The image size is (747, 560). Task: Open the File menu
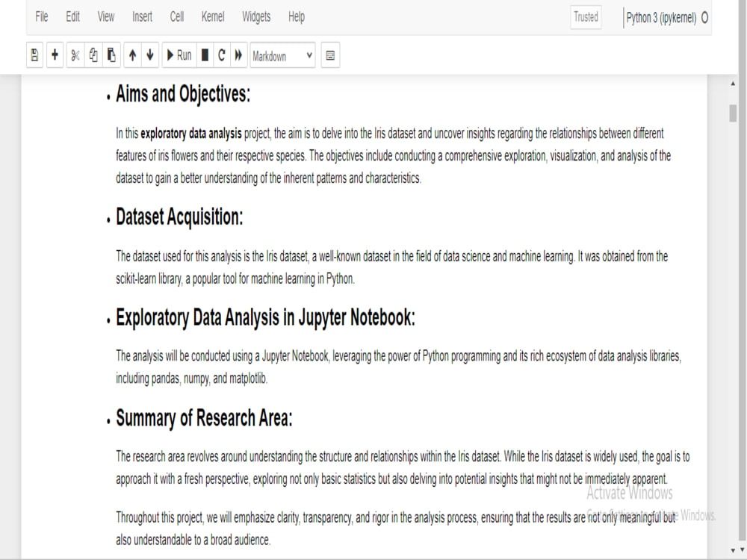41,16
